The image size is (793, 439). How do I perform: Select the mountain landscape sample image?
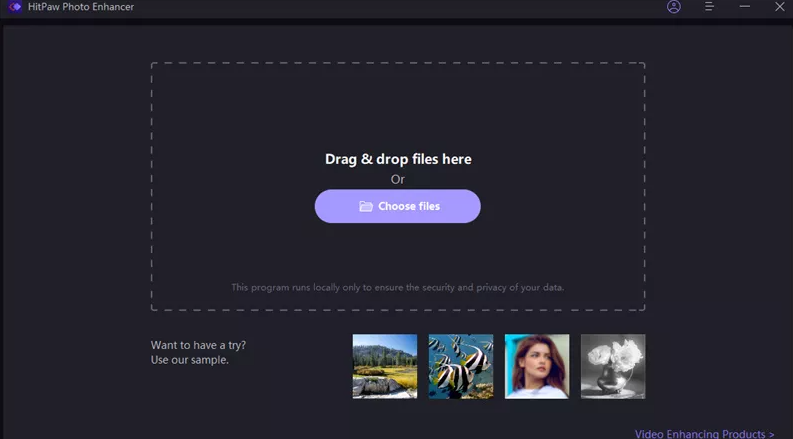click(385, 366)
